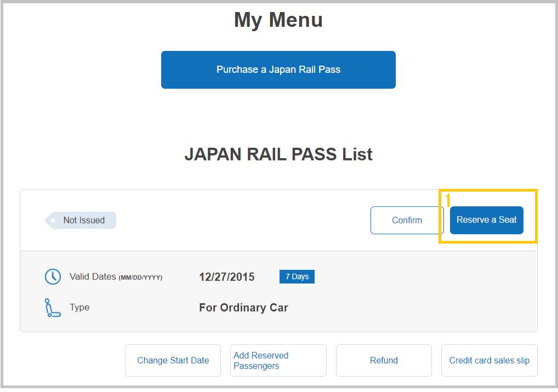This screenshot has width=558, height=392.
Task: Click the Type label text
Action: (x=79, y=308)
